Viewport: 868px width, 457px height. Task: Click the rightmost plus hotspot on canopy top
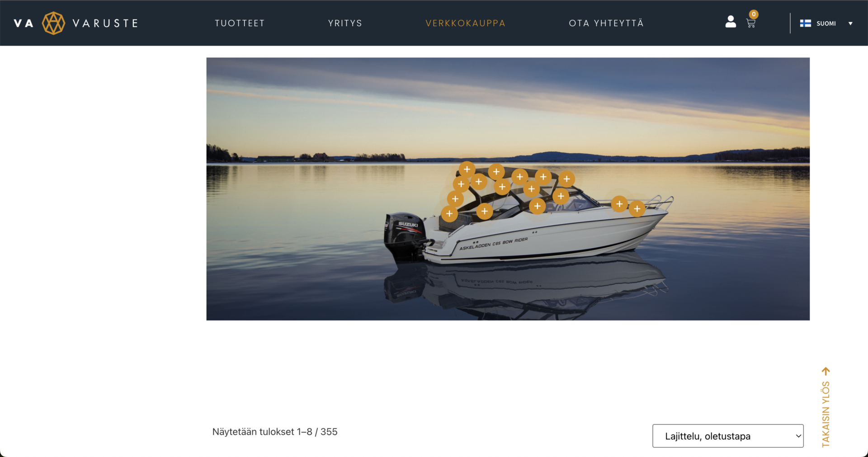(566, 179)
